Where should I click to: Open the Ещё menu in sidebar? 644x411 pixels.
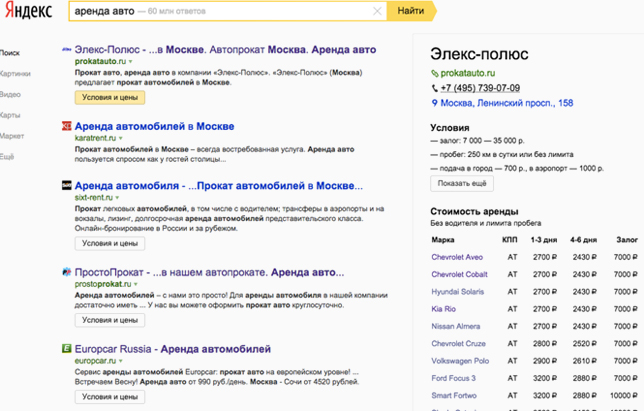[x=7, y=157]
